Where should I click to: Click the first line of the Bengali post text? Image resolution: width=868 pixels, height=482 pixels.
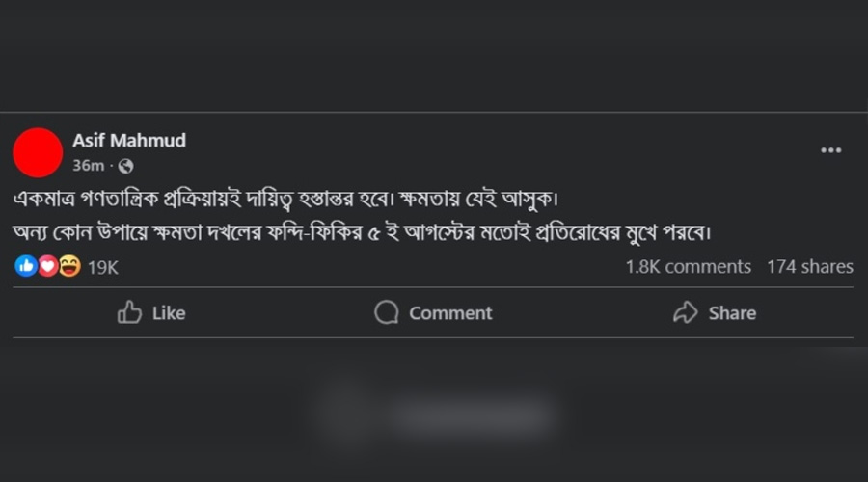[285, 199]
